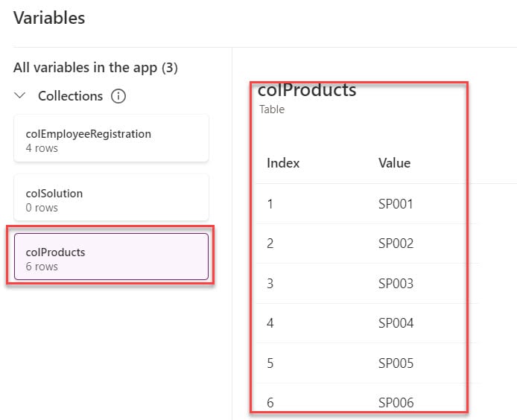Screen dimensions: 517x420
Task: Click the SP005 value cell
Action: [396, 363]
